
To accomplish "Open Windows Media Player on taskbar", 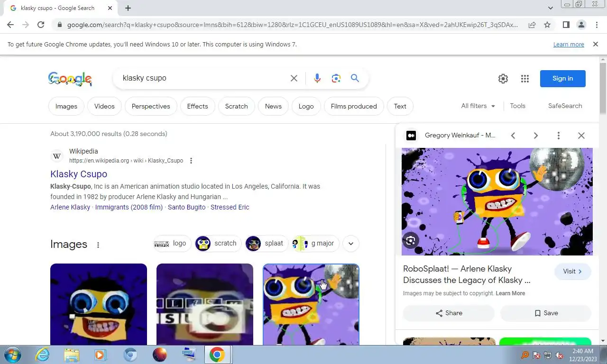I will point(100,355).
